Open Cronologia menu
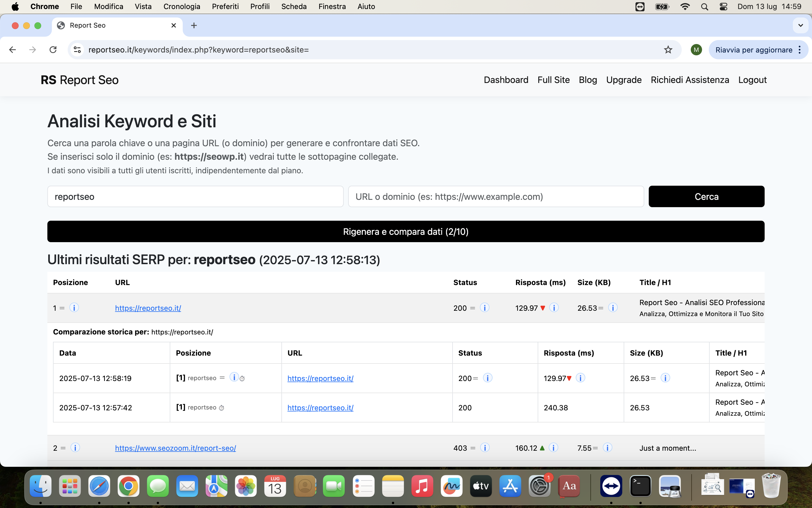The height and width of the screenshot is (508, 812). point(182,7)
